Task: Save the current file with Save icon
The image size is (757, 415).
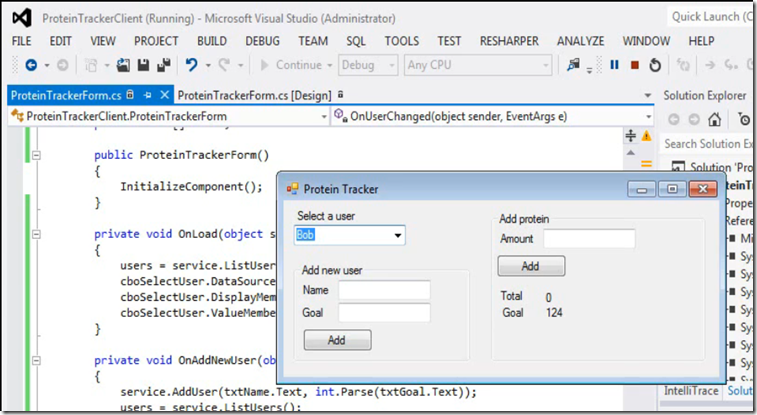Action: (143, 65)
